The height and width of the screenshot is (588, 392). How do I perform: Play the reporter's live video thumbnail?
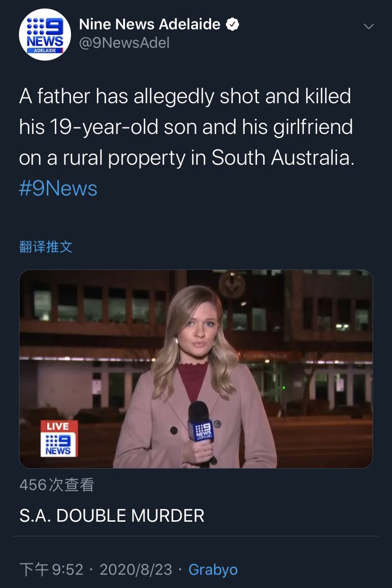(x=196, y=369)
